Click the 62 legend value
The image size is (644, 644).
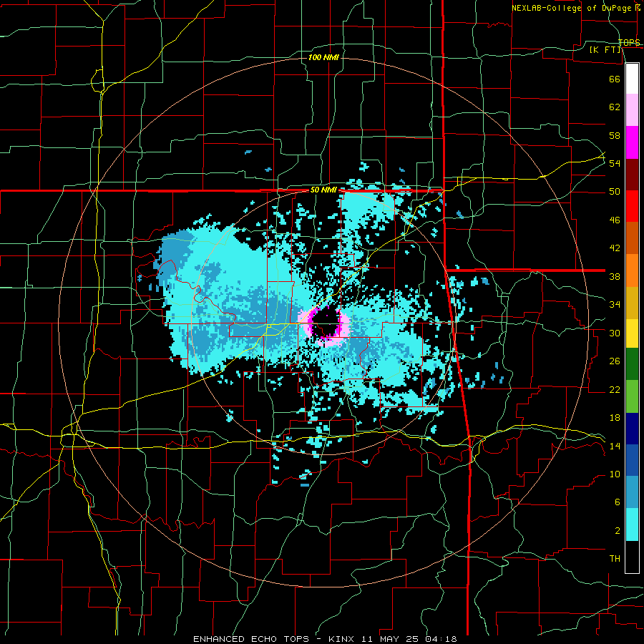pos(615,107)
